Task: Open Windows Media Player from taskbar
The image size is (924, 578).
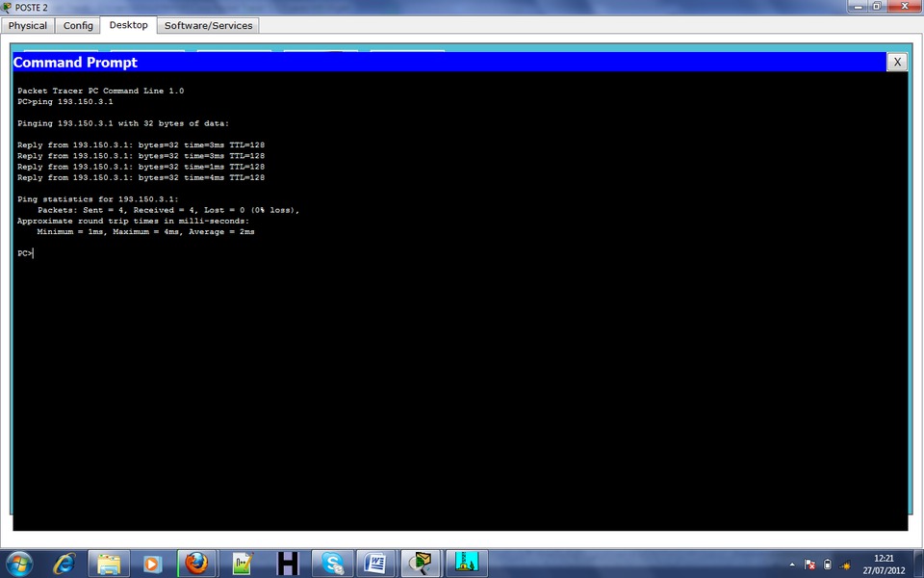Action: [152, 564]
